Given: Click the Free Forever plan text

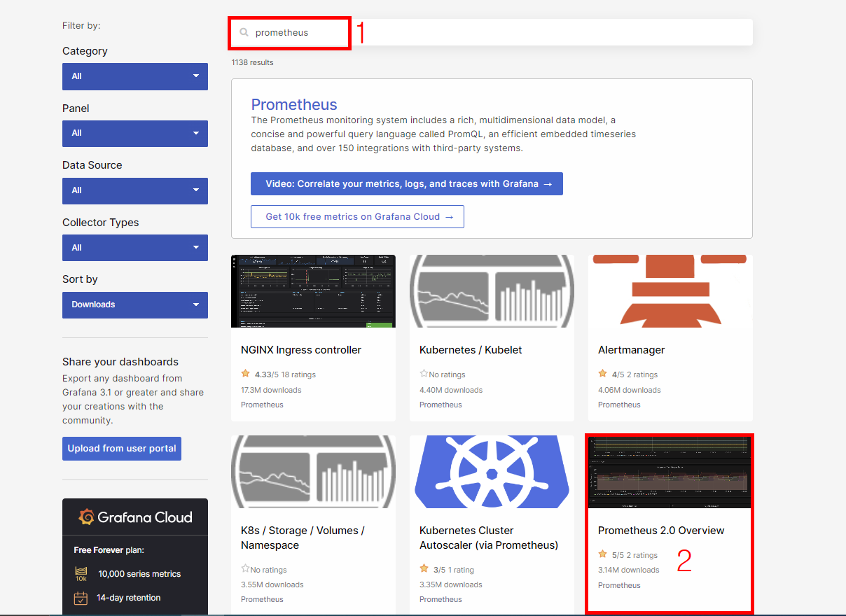Looking at the screenshot, I should coord(109,550).
